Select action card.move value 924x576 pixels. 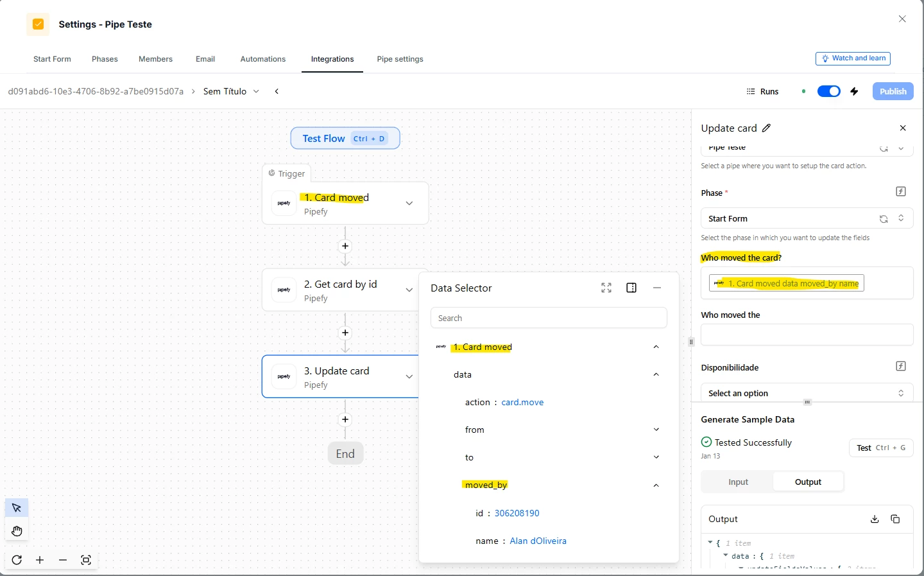pos(522,403)
